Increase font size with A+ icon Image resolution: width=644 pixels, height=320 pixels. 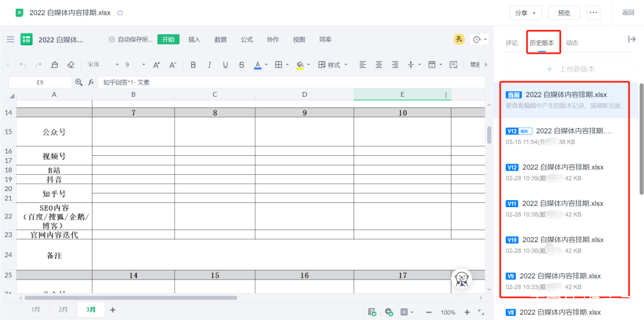click(x=157, y=65)
